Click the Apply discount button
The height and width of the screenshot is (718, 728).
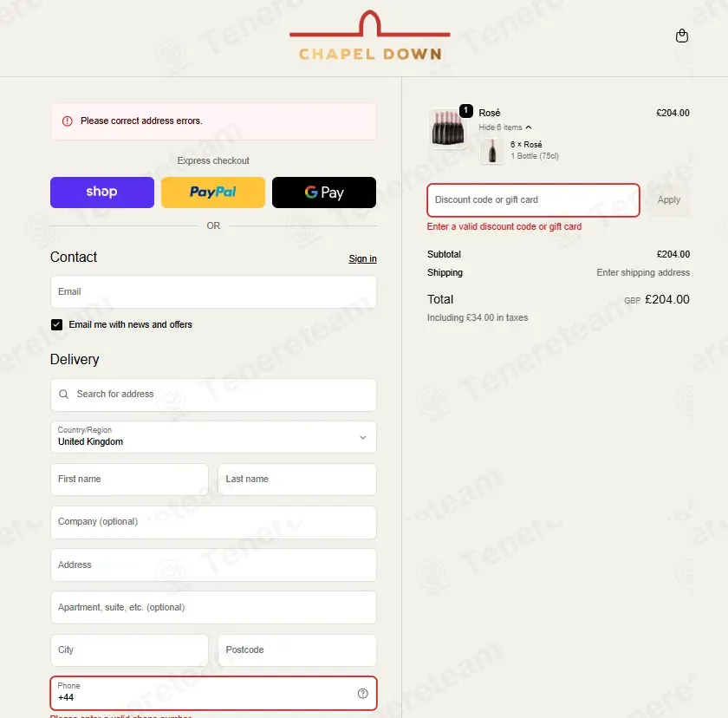[668, 200]
